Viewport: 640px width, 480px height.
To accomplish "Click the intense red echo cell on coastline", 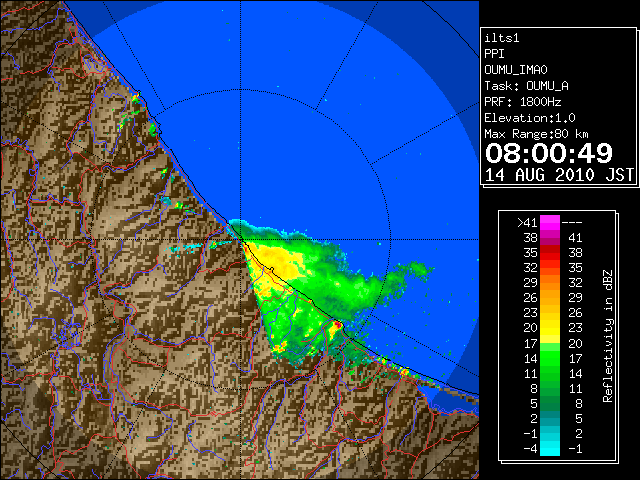I will pos(338,325).
